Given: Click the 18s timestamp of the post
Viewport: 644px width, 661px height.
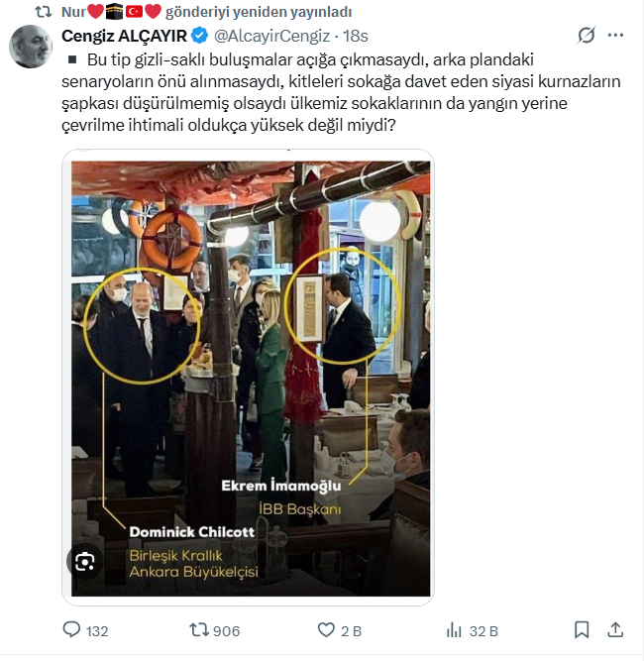Looking at the screenshot, I should (x=356, y=37).
